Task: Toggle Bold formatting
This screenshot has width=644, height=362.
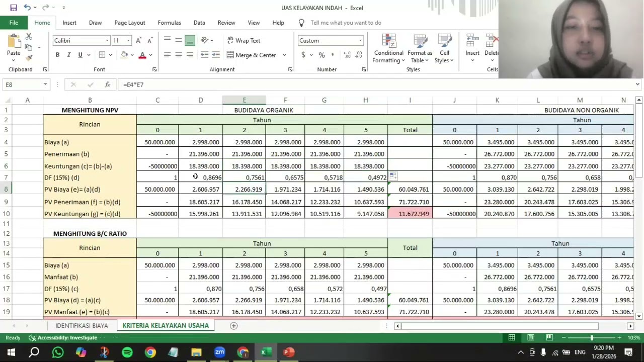Action: [57, 55]
